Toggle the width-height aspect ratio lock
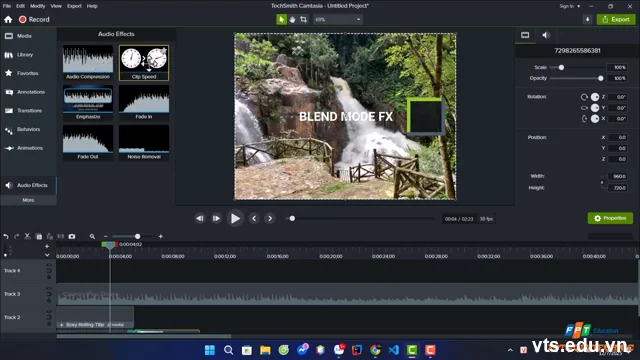This screenshot has height=360, width=640. tap(602, 182)
